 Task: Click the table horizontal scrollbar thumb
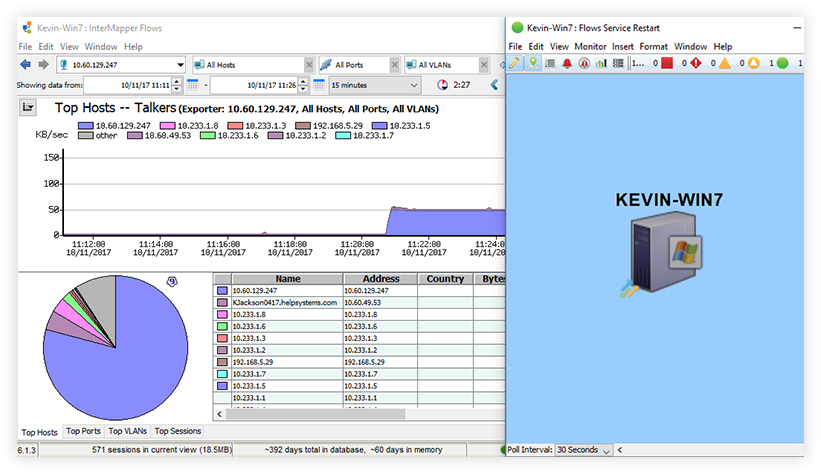point(315,414)
